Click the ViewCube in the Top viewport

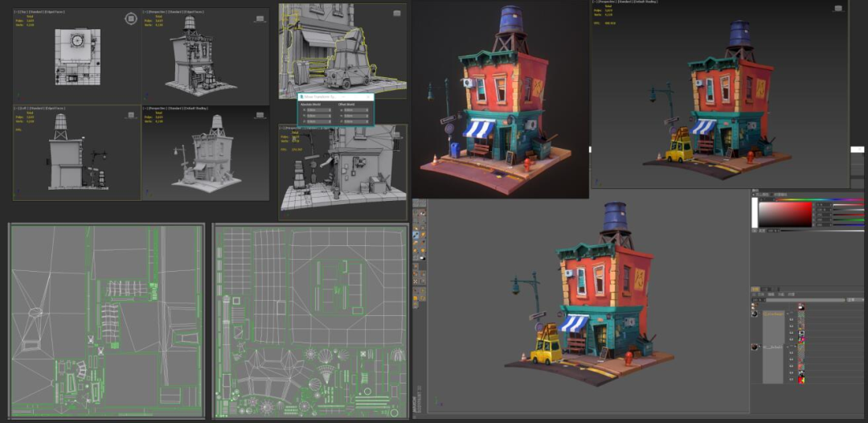[x=131, y=19]
